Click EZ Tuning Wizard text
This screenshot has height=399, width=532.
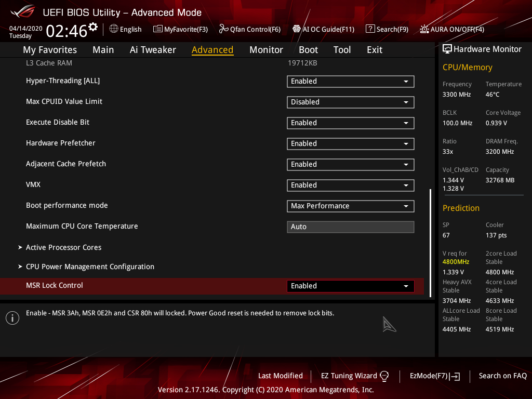(349, 376)
